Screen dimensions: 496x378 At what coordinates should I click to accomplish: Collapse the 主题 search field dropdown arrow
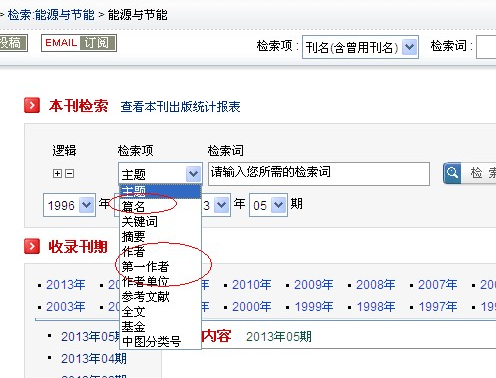[194, 173]
